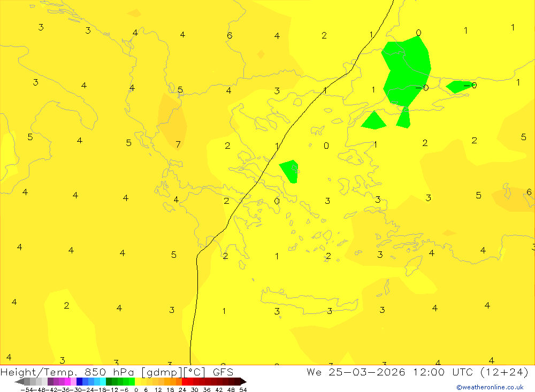Click the dark purple swatch in the temperature legend

50,381
